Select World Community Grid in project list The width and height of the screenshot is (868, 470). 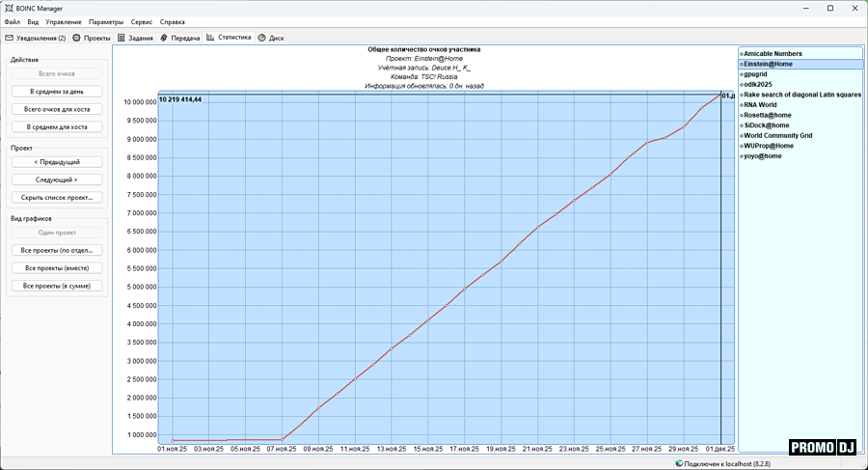coord(777,136)
